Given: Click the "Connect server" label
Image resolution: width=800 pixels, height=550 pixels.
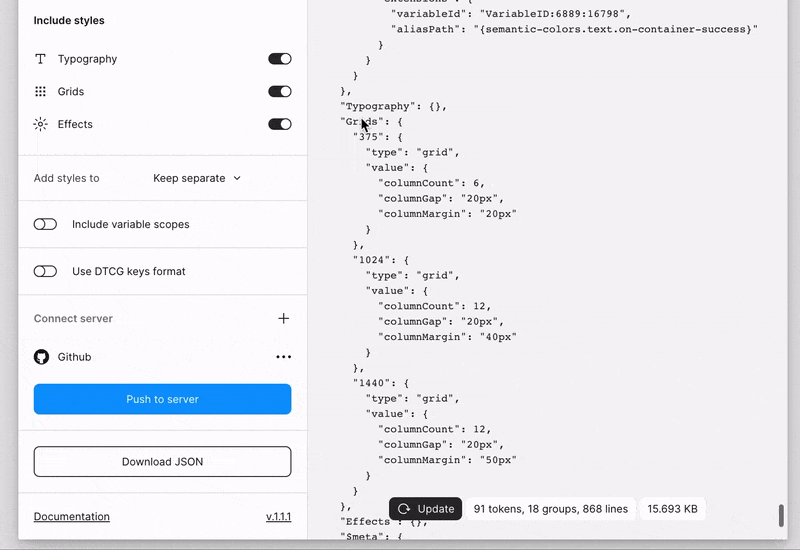Looking at the screenshot, I should tap(73, 318).
